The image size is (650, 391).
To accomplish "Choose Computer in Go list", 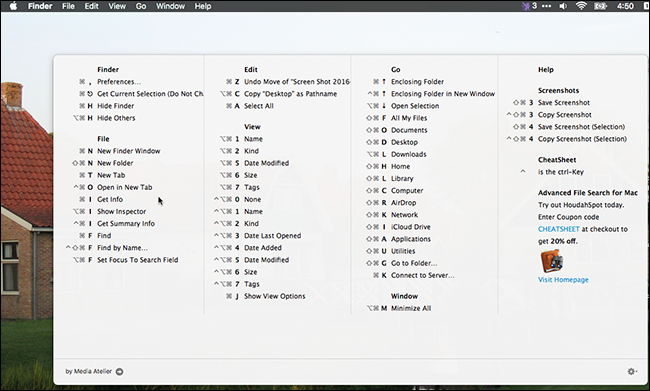I will pos(407,190).
